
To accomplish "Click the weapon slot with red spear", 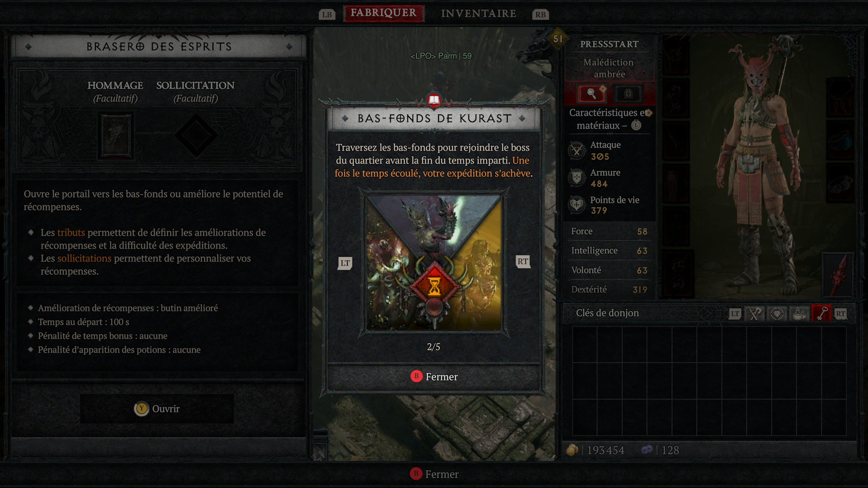I will [x=839, y=275].
